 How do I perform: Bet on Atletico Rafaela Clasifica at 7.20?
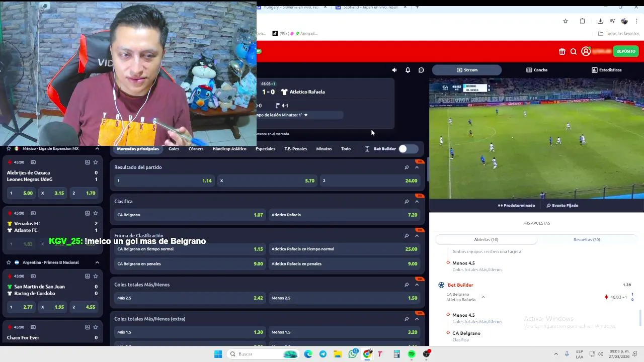tap(344, 215)
